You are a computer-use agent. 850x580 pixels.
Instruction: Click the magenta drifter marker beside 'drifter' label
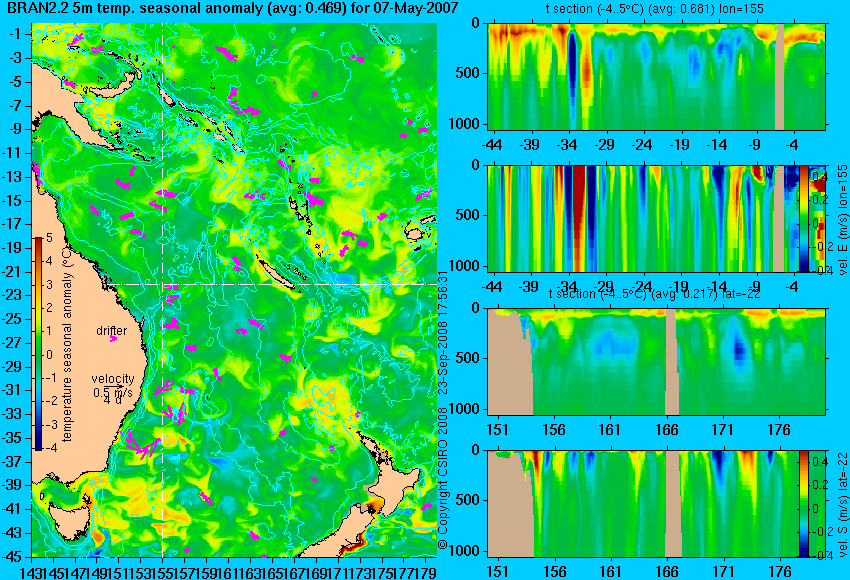113,339
